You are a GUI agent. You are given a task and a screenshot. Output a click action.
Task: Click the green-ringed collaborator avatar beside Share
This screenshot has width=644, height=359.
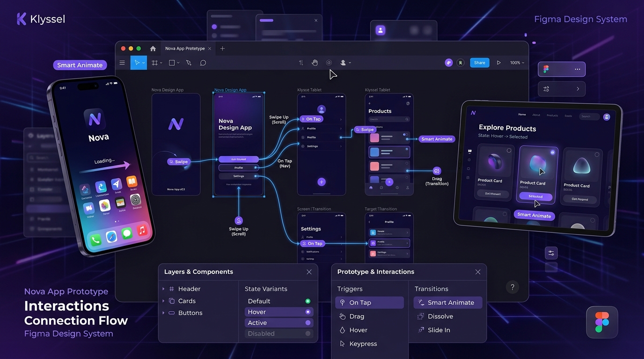pos(461,63)
